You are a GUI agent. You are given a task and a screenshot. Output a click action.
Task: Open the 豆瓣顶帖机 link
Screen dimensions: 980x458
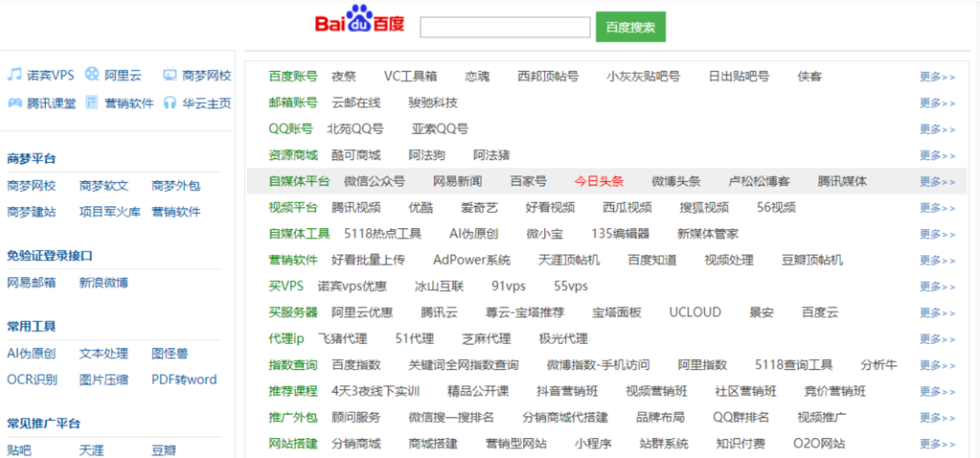(812, 260)
